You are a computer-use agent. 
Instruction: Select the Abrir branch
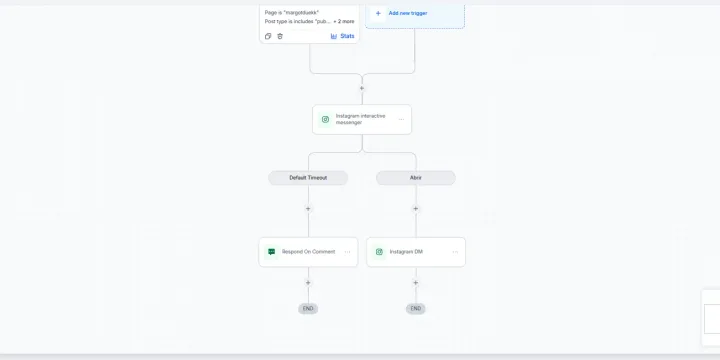[416, 178]
